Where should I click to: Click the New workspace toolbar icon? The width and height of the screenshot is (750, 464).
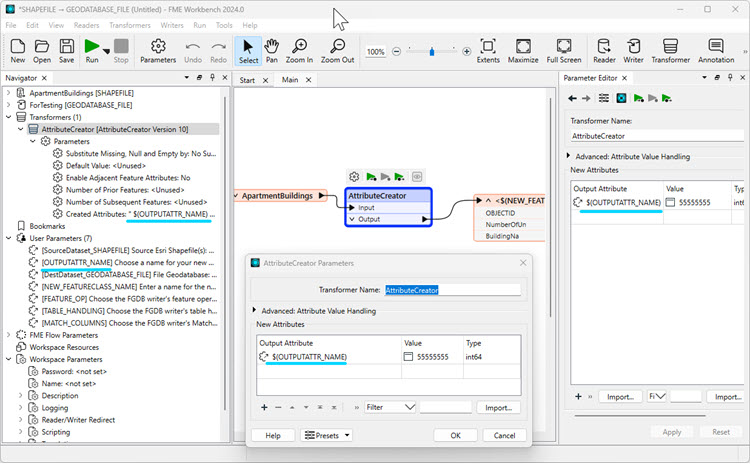[x=18, y=51]
